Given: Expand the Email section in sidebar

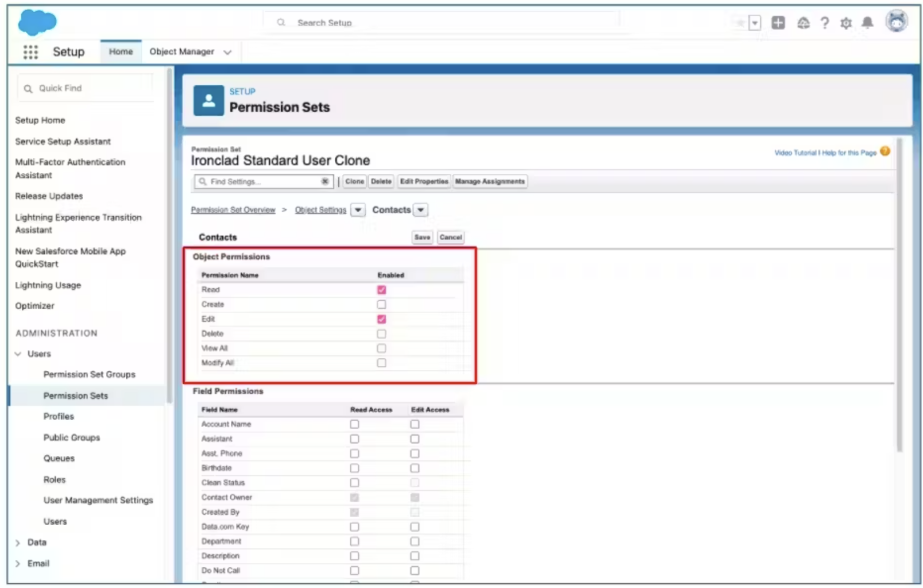Looking at the screenshot, I should (x=18, y=564).
